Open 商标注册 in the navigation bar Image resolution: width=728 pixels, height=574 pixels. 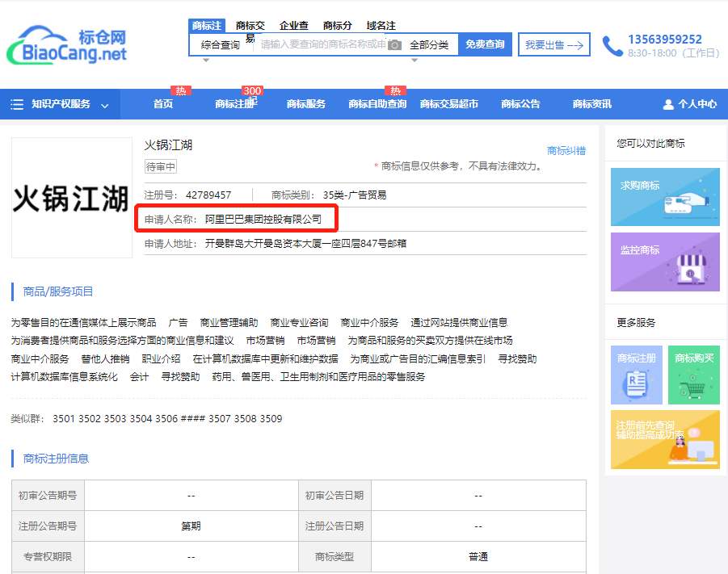point(236,104)
